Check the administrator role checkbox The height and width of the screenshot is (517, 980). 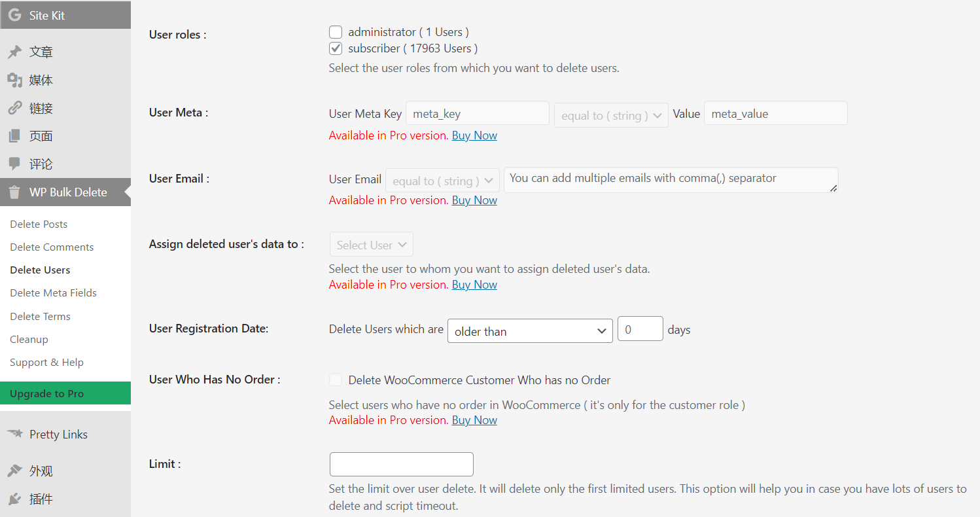[x=336, y=32]
